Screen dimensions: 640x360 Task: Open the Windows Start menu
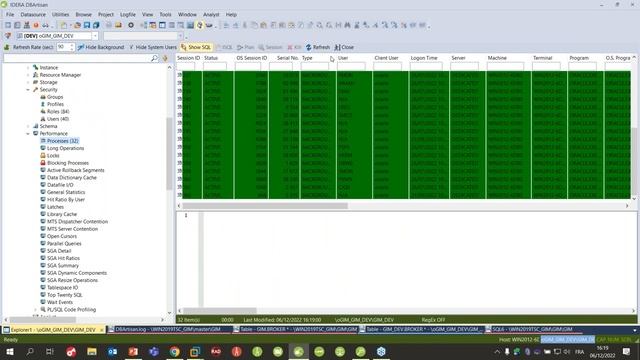[9, 351]
